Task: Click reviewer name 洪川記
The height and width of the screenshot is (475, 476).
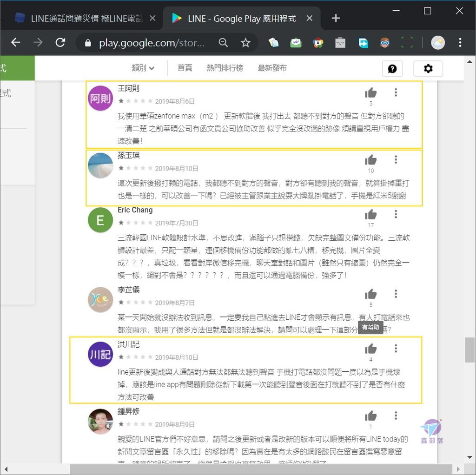Action: point(128,344)
